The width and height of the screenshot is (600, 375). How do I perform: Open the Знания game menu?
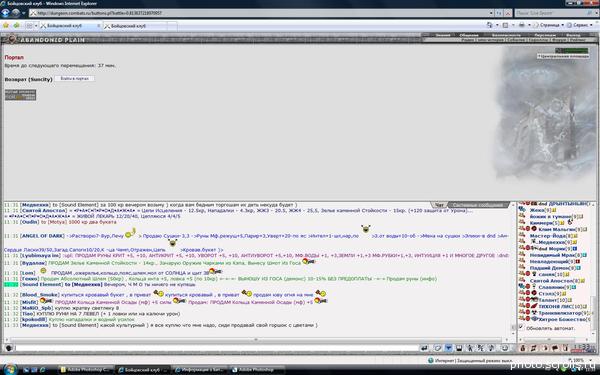pyautogui.click(x=443, y=35)
